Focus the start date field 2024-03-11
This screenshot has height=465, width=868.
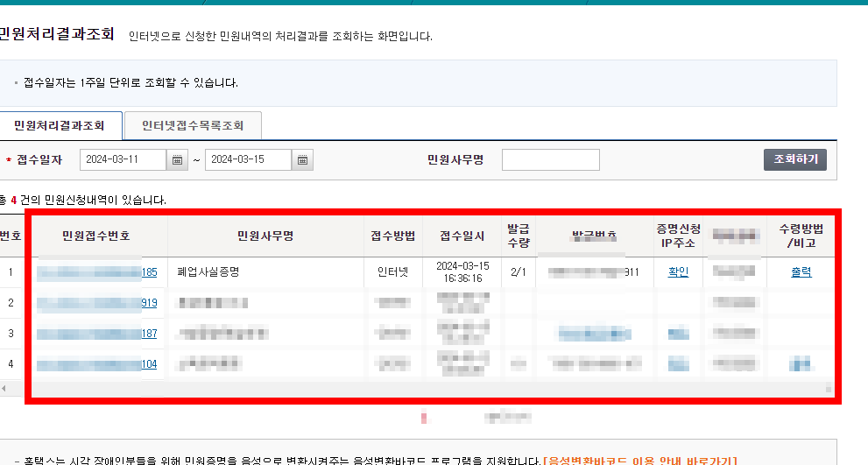coord(123,159)
